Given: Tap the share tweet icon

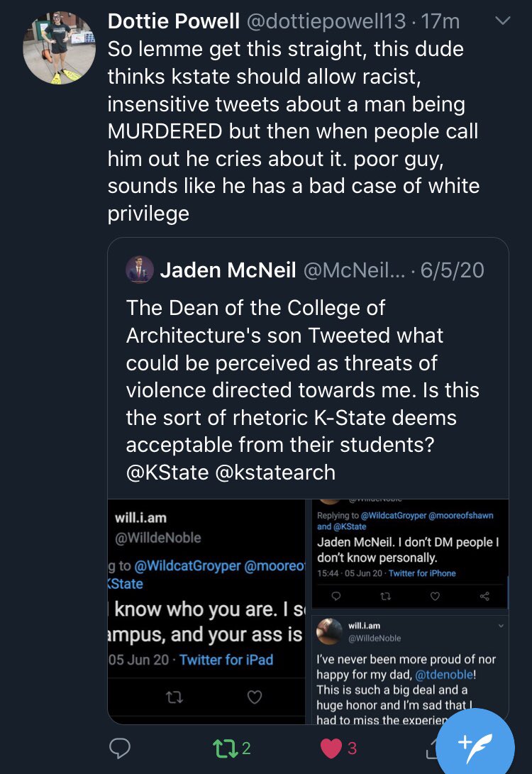Looking at the screenshot, I should 431,749.
